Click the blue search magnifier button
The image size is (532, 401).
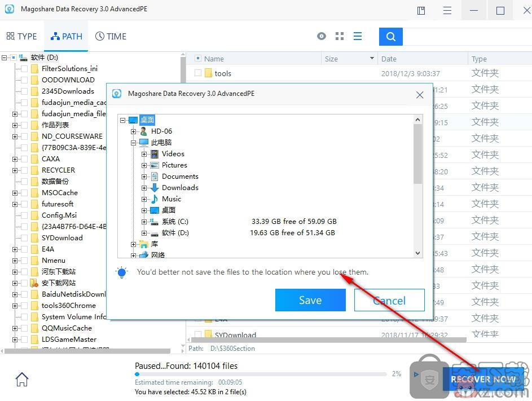390,36
